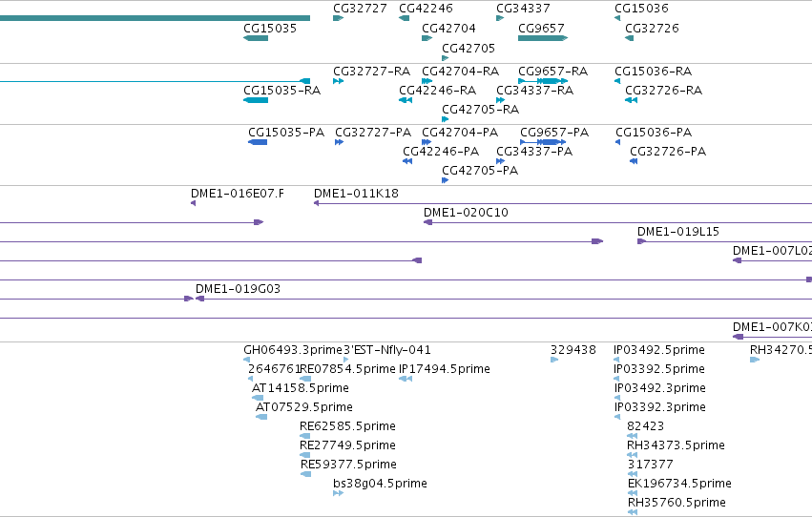Viewport: 812px width, 517px height.
Task: Select the CG15036-PA protein label
Action: 654,132
